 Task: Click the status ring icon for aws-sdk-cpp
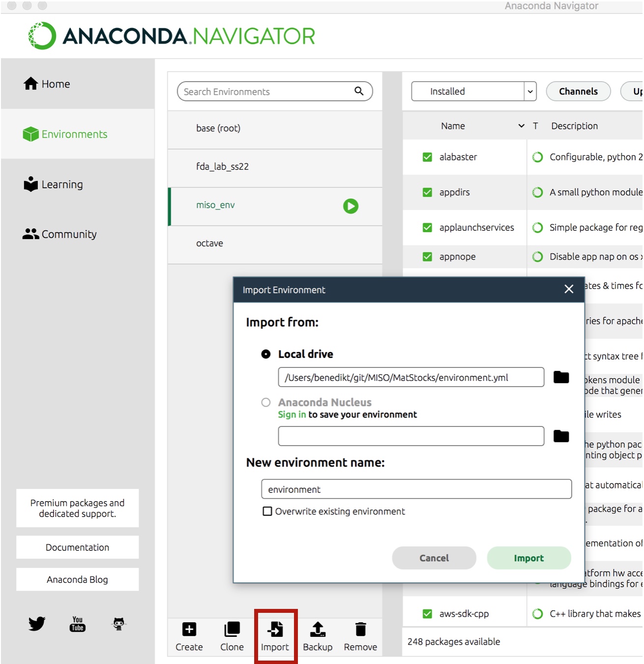click(538, 614)
